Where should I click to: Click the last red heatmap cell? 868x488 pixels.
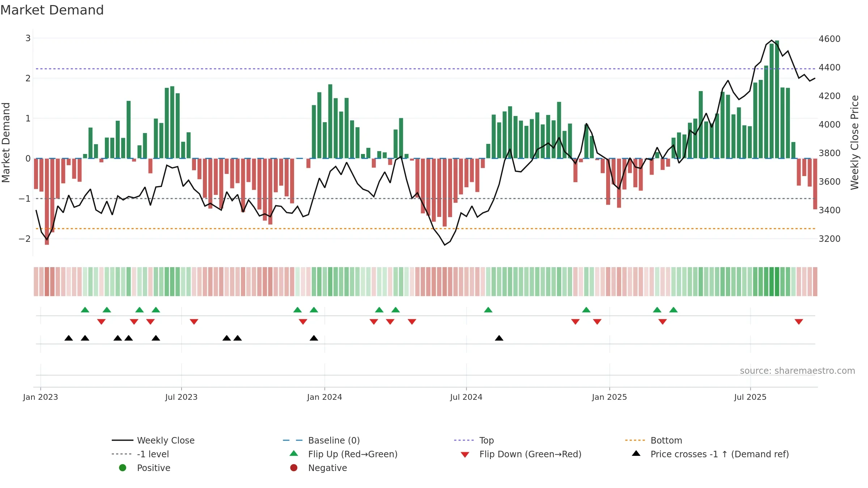[x=815, y=282]
